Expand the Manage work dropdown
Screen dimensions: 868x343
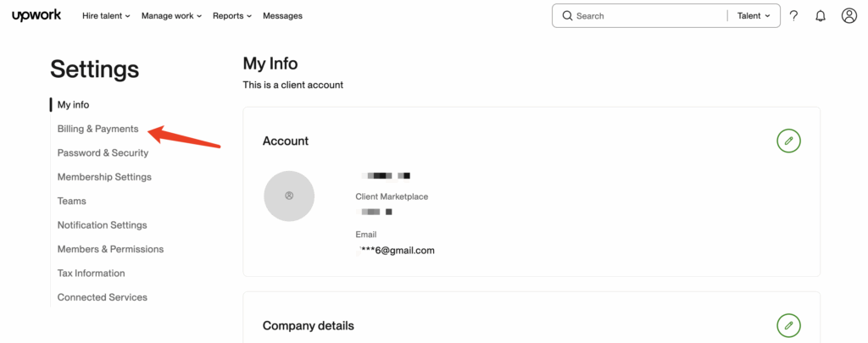[171, 15]
